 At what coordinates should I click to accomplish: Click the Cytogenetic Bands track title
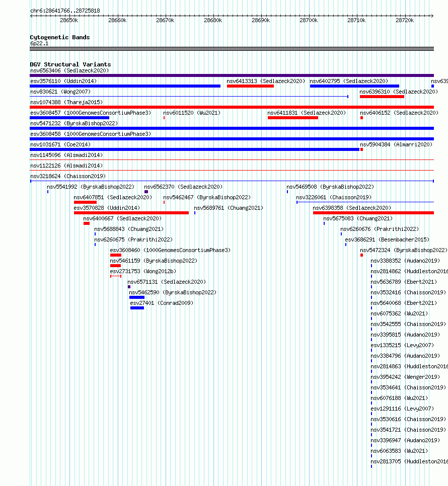coord(60,37)
